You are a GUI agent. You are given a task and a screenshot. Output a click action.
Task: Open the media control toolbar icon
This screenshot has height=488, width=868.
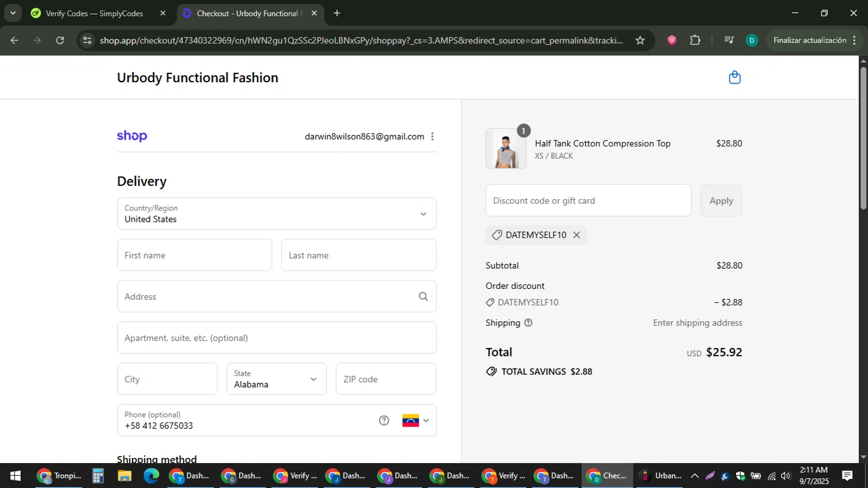[729, 41]
